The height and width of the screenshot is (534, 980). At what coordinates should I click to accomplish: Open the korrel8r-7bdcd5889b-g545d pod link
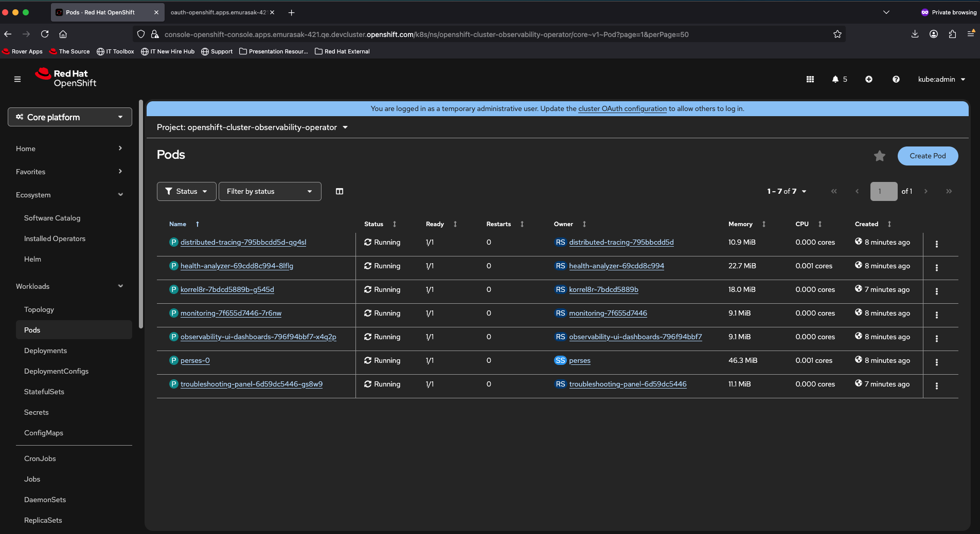pyautogui.click(x=227, y=290)
